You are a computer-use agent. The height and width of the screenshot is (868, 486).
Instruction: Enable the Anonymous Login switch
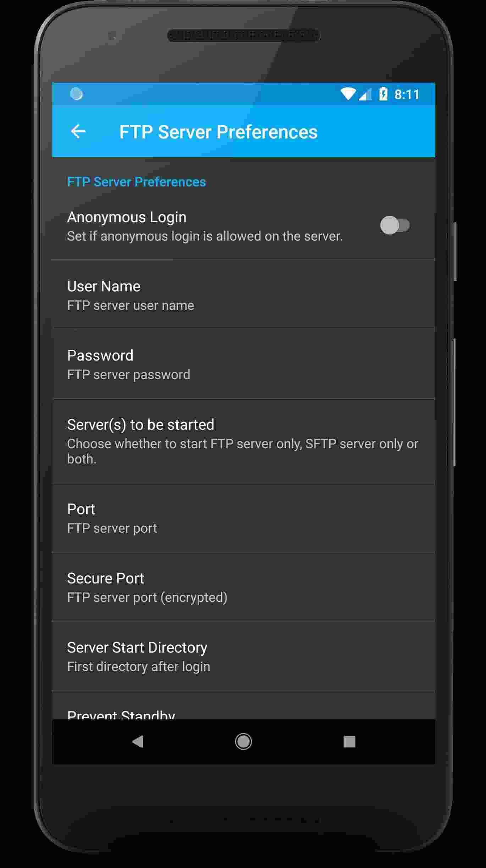(395, 225)
